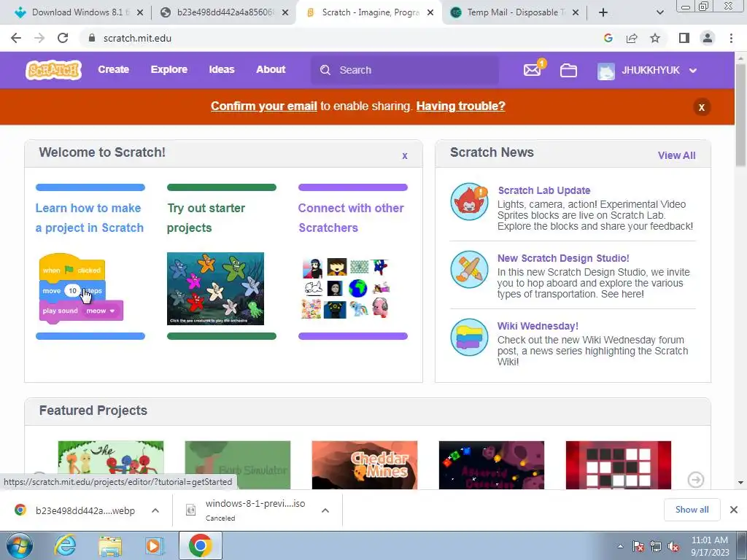This screenshot has height=560, width=747.
Task: Click Having trouble? link
Action: click(x=461, y=106)
